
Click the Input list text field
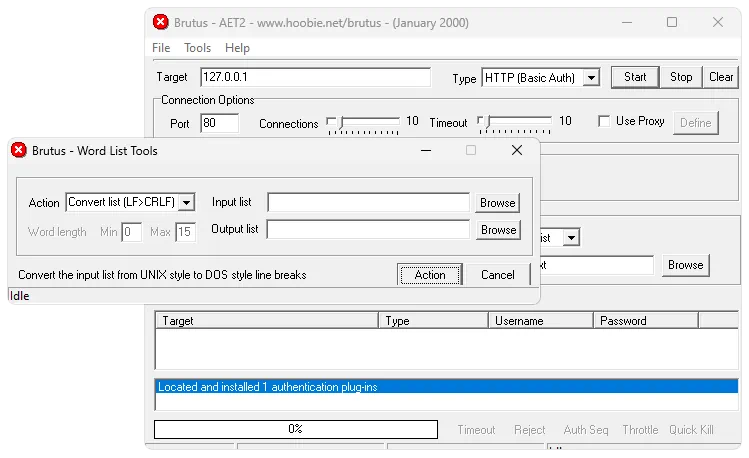(x=368, y=202)
